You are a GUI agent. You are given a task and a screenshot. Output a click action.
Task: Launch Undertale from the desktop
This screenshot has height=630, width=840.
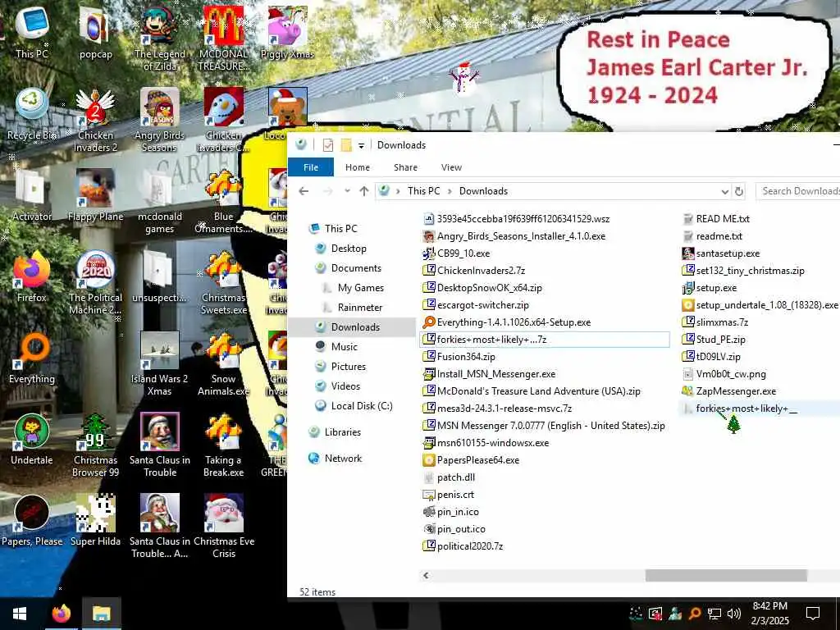click(x=32, y=440)
